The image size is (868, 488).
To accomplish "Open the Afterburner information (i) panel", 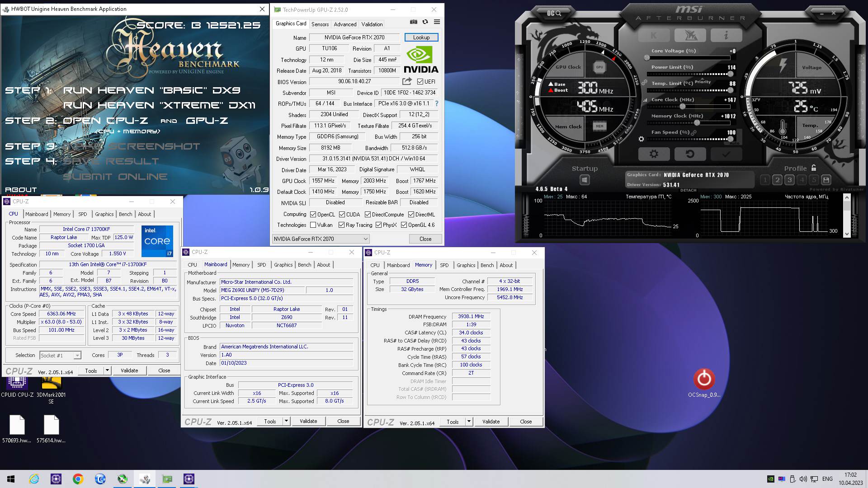I will [x=726, y=35].
